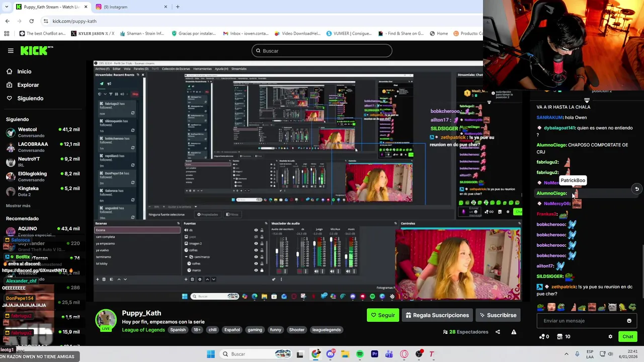The image size is (644, 362).
Task: Open NeutroYT's channel in the sidebar
Action: coord(42,162)
